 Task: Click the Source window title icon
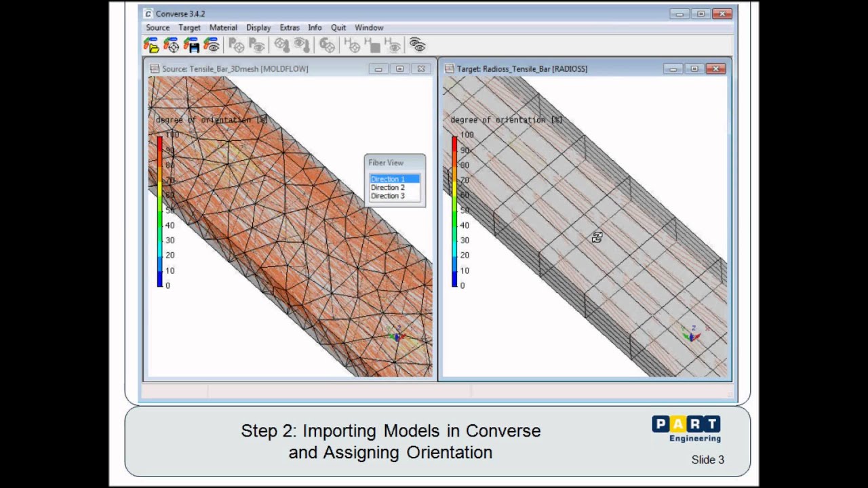(155, 68)
